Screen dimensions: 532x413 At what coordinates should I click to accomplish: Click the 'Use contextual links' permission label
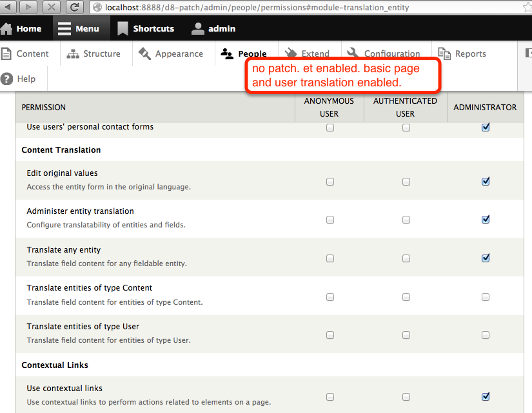tap(64, 388)
